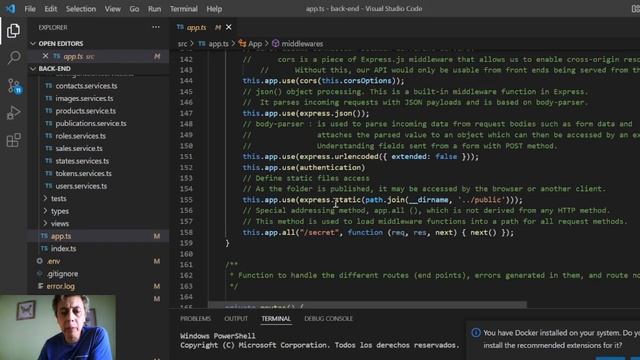The image size is (640, 360).
Task: Open states.services.ts file
Action: pos(82,161)
